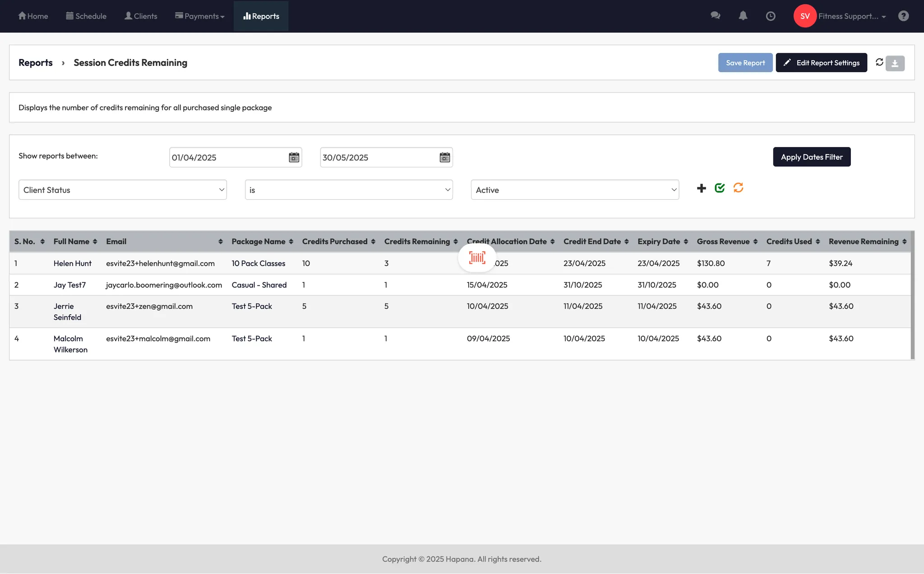Click the help question mark icon
This screenshot has height=574, width=924.
pos(903,16)
